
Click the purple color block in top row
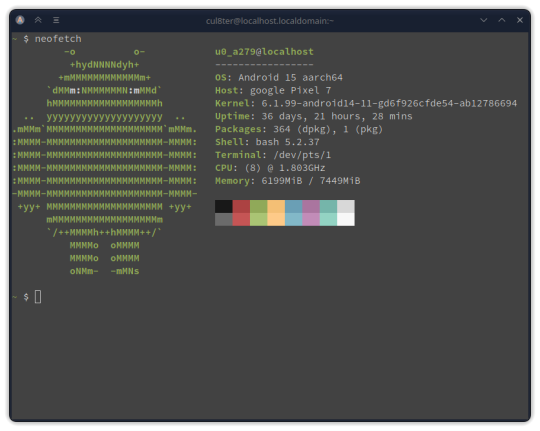coord(311,206)
